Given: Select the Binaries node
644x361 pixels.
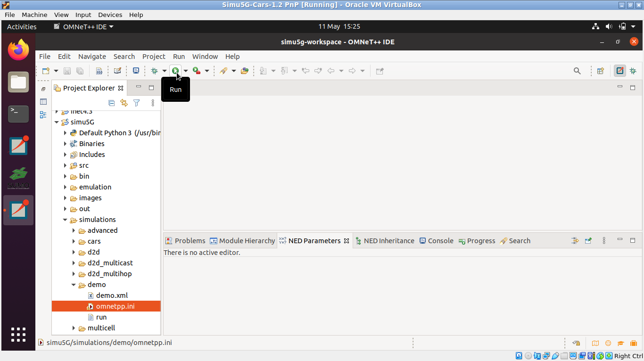Looking at the screenshot, I should click(92, 144).
